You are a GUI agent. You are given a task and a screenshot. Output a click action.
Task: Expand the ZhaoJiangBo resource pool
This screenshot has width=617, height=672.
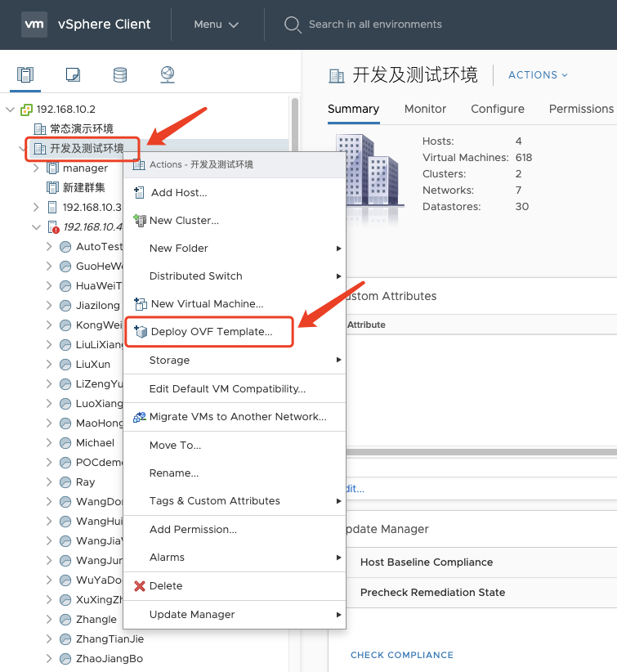tap(49, 659)
